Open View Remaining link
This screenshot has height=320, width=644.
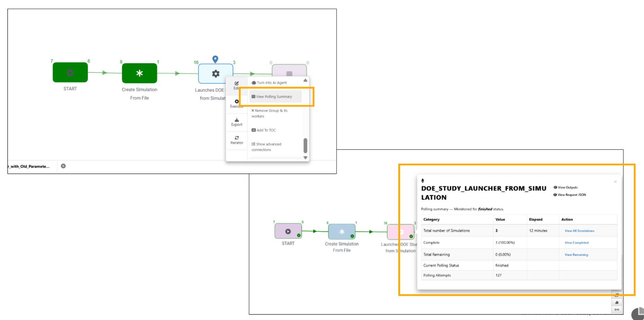(x=576, y=255)
